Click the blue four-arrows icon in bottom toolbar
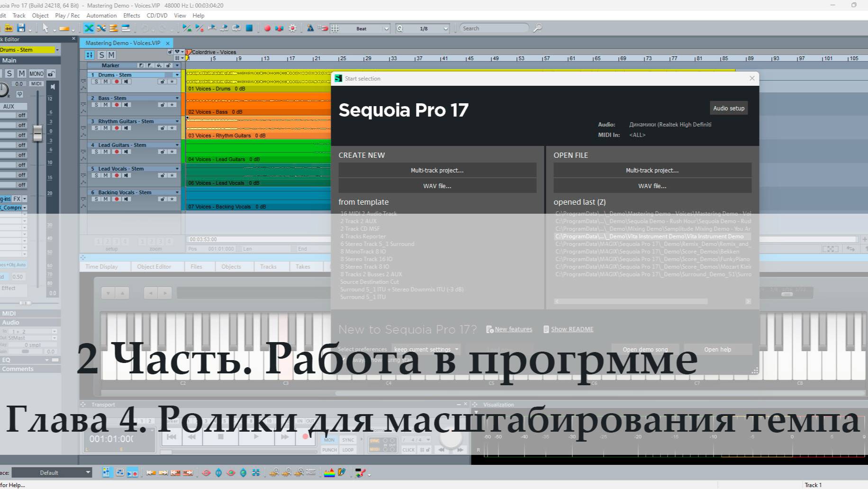The width and height of the screenshot is (868, 489). tap(256, 472)
